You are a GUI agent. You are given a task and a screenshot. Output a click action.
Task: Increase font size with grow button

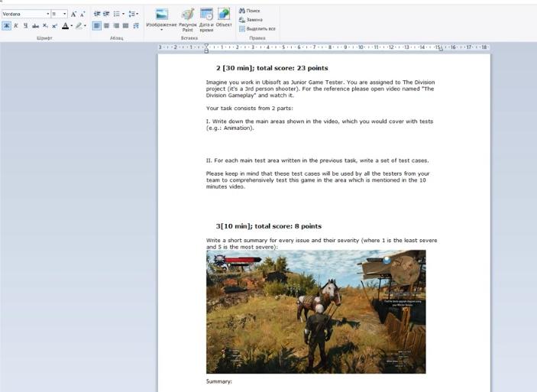click(74, 14)
